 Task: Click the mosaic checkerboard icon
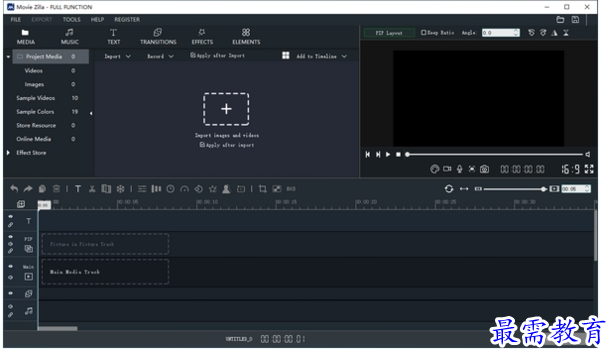click(277, 189)
